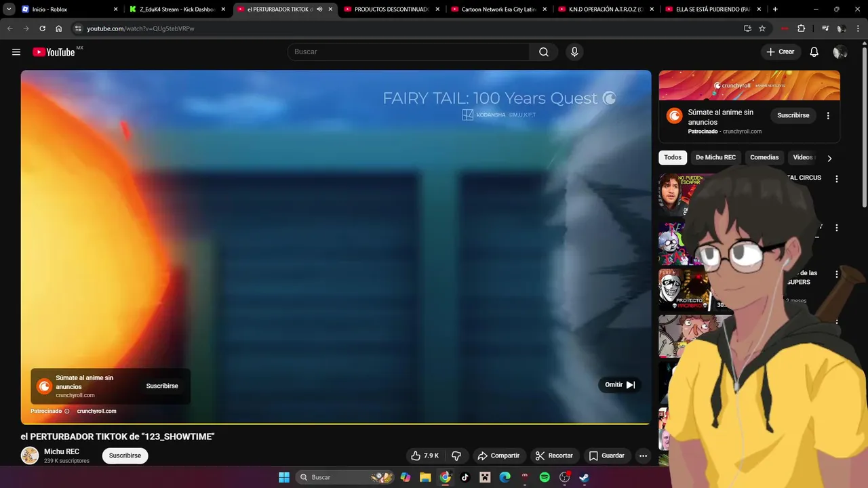Select the Todos filter chip
The image size is (868, 488).
click(673, 157)
